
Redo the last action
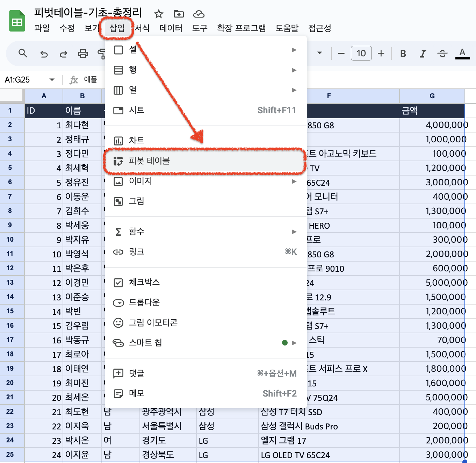click(63, 53)
